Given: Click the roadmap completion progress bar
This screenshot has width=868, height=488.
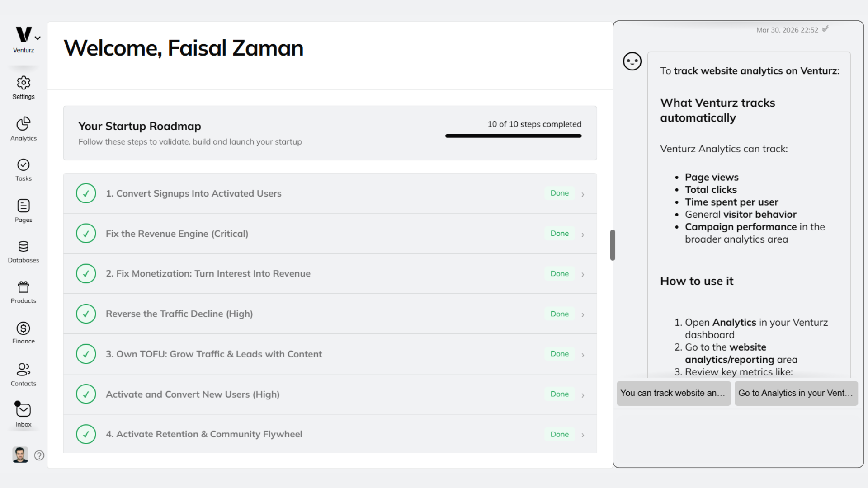Looking at the screenshot, I should (x=513, y=136).
